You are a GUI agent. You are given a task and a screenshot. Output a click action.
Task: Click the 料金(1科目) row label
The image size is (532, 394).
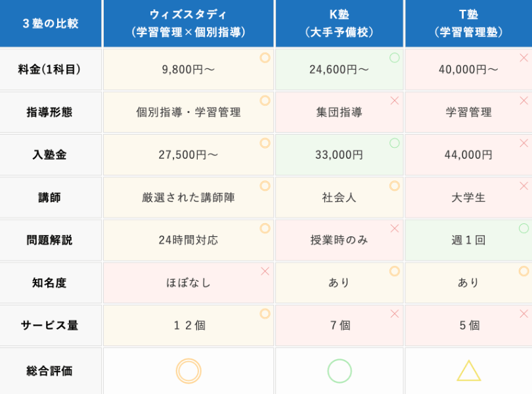(x=51, y=69)
